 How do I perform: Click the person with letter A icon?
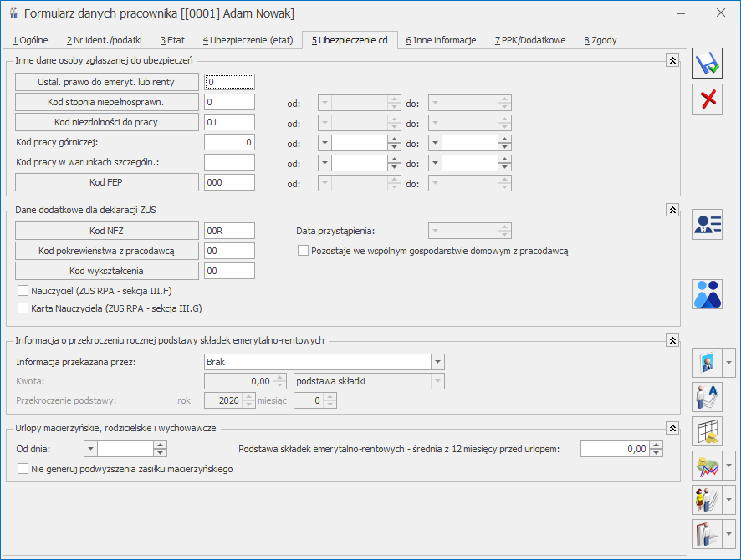click(x=708, y=397)
